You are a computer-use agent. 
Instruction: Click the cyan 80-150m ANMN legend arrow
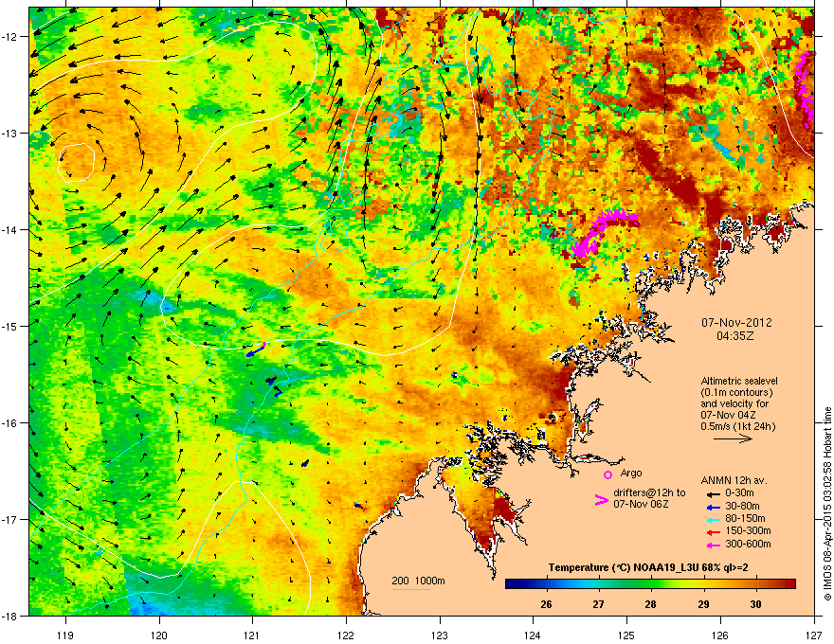coord(713,519)
